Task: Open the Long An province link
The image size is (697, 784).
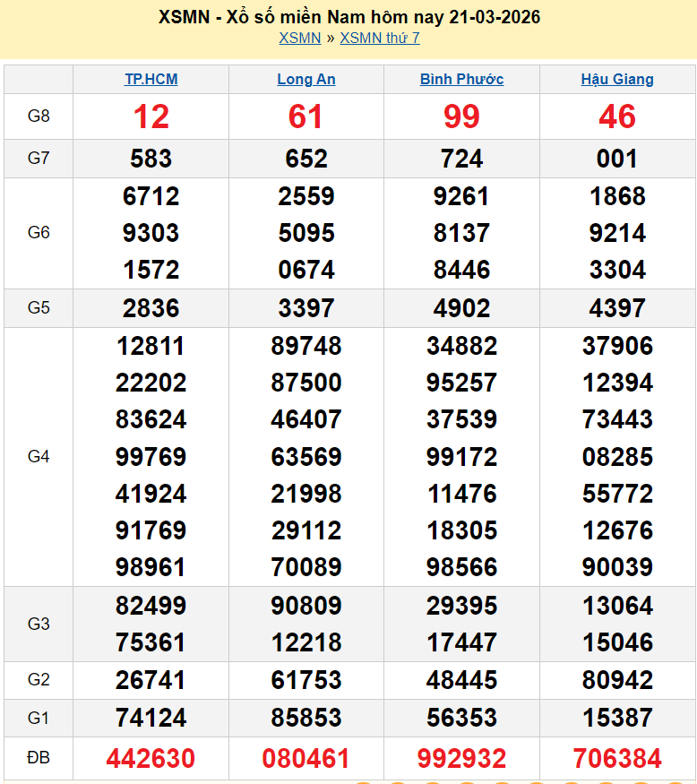Action: tap(306, 79)
